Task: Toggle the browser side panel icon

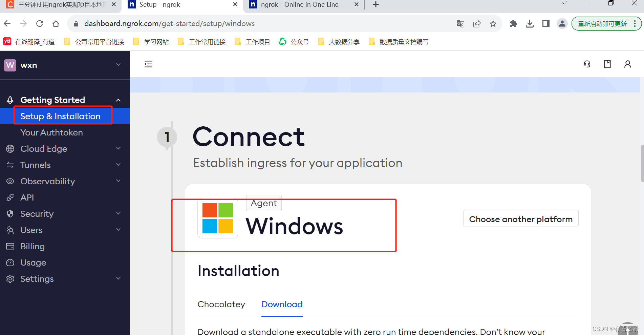Action: 546,24
